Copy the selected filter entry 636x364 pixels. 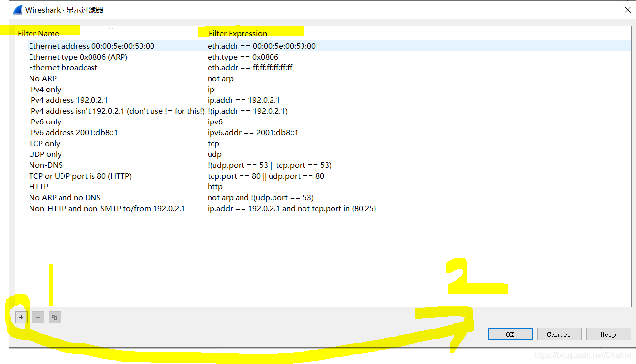point(55,317)
